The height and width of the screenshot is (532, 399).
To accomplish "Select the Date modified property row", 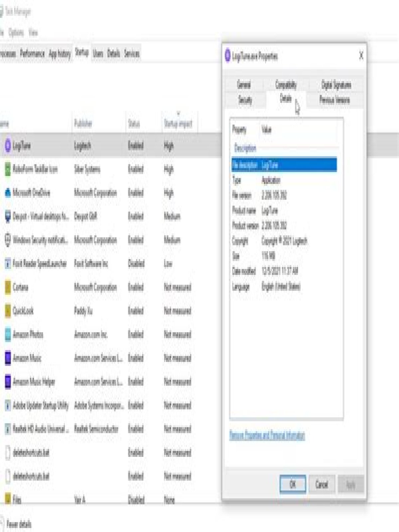I will [284, 271].
